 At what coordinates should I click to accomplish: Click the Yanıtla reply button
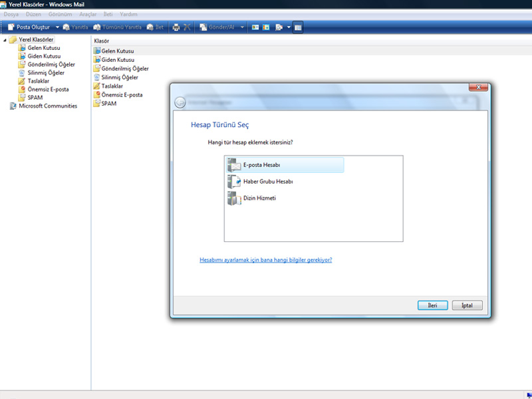75,27
